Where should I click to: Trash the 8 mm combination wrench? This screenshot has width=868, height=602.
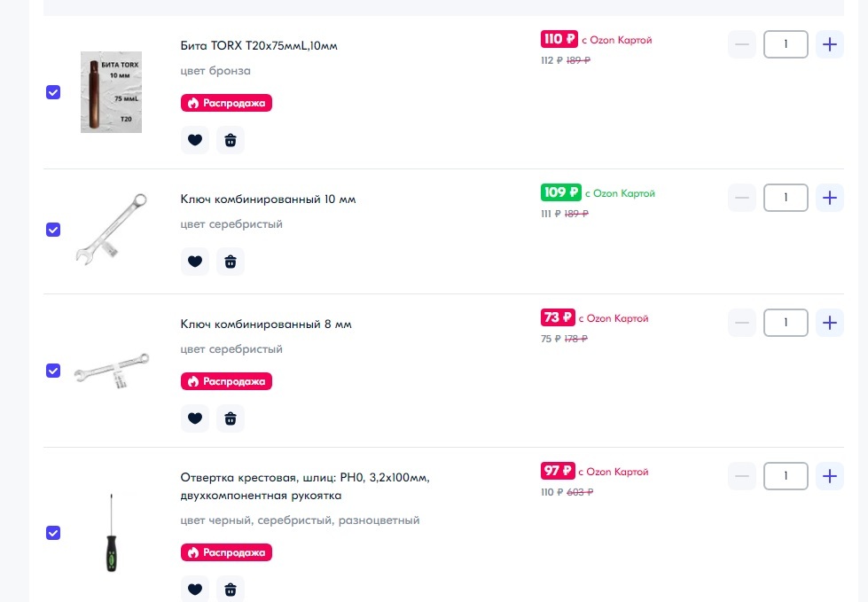tap(231, 418)
